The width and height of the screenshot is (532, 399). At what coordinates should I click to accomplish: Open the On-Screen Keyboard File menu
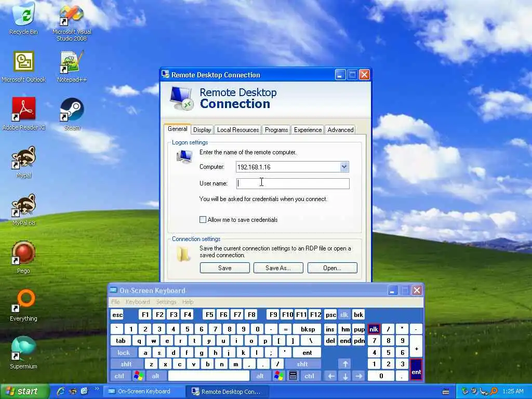(x=115, y=302)
